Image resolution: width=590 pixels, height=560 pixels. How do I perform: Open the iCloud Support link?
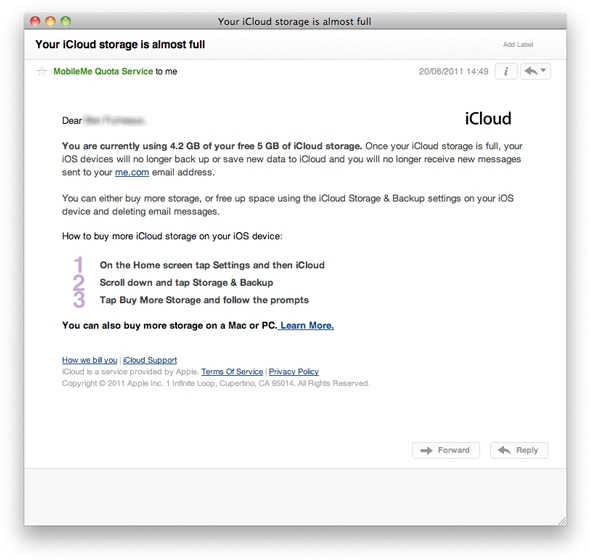click(x=150, y=360)
